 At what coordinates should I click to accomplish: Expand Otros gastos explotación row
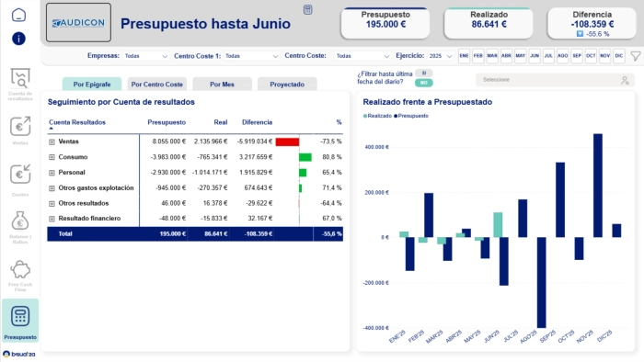click(52, 188)
